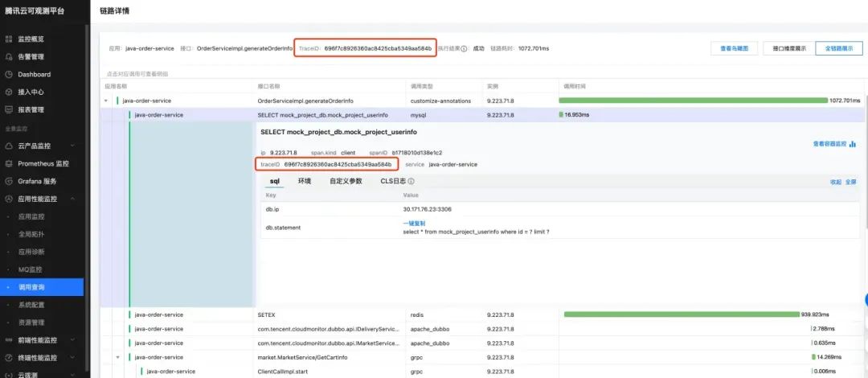Switch to the sql tab
This screenshot has height=378, width=868.
point(274,181)
